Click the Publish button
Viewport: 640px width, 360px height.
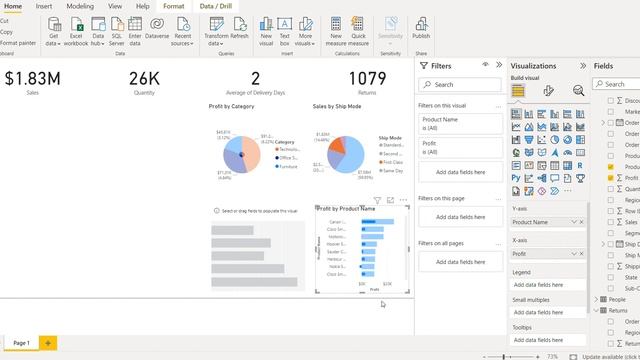421,28
